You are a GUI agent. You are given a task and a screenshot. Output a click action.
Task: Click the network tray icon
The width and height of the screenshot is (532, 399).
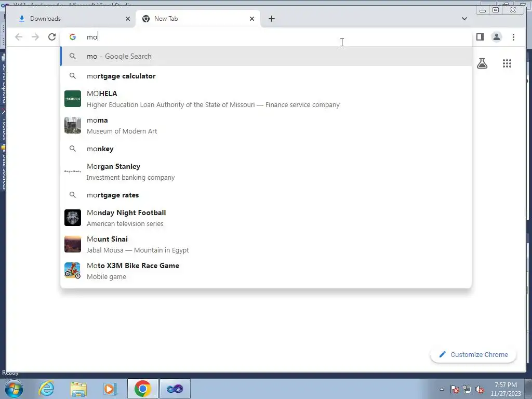click(467, 389)
